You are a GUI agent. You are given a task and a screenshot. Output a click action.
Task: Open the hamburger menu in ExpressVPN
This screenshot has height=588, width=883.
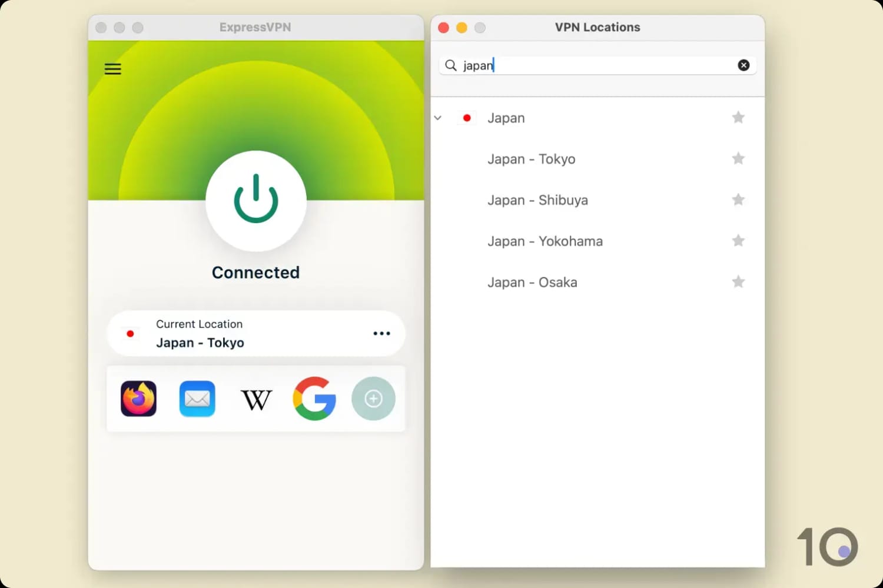pos(112,69)
